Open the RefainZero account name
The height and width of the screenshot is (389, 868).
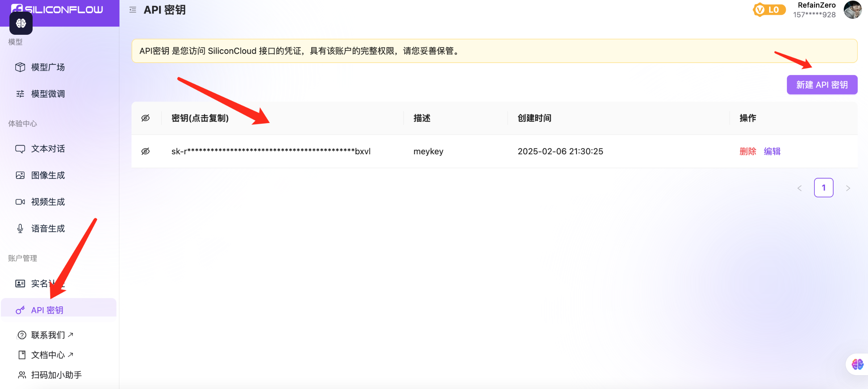click(x=817, y=5)
